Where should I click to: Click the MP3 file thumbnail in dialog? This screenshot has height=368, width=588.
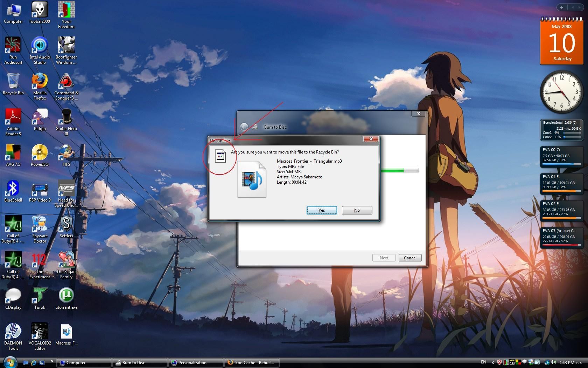[x=252, y=179]
